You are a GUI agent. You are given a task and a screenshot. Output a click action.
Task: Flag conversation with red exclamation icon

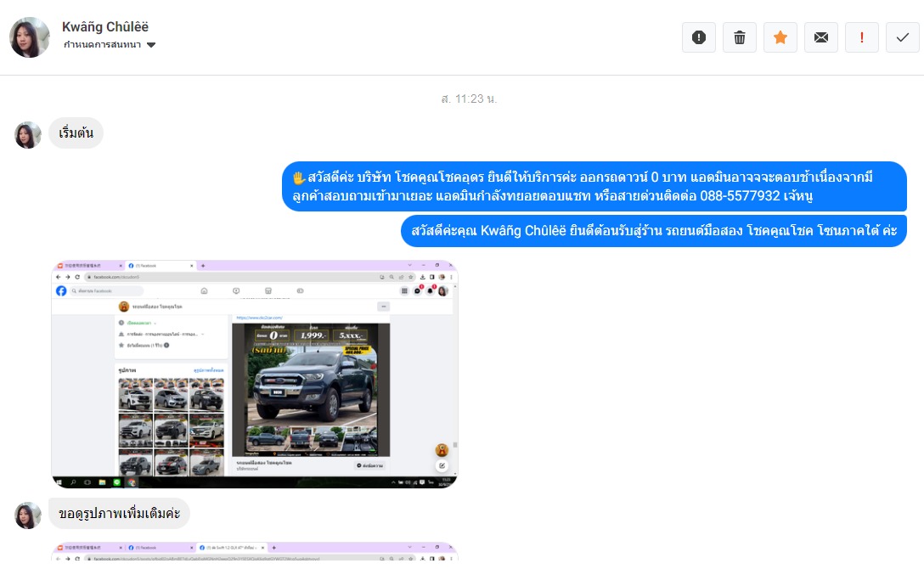pos(861,37)
